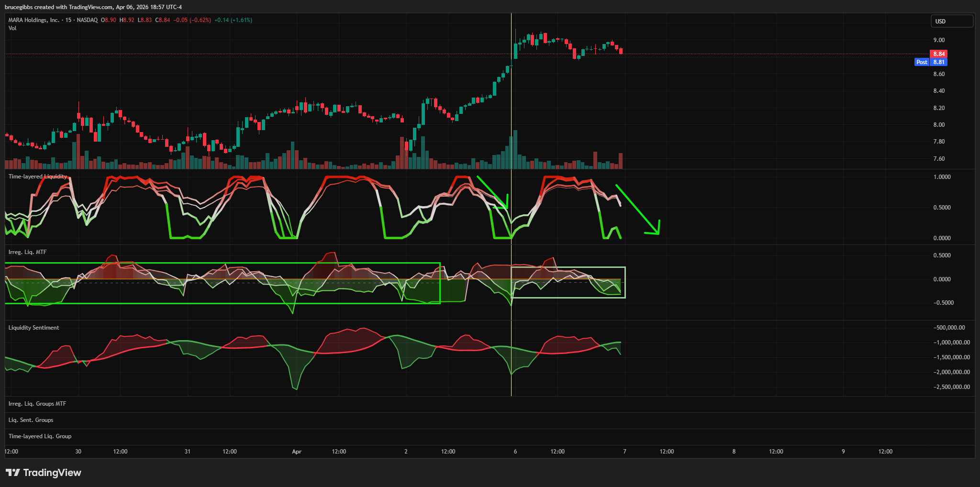980x487 pixels.
Task: Expand the Liq. Sent. Groups pane
Action: 31,420
